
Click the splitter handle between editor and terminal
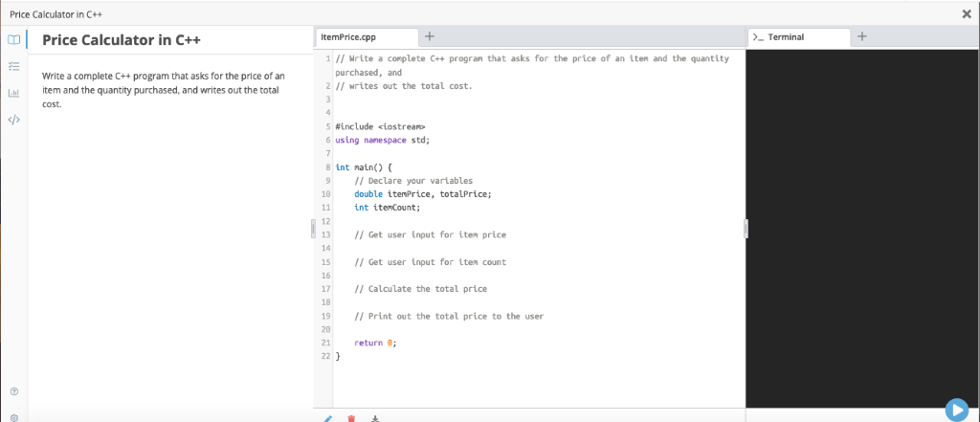(x=746, y=229)
